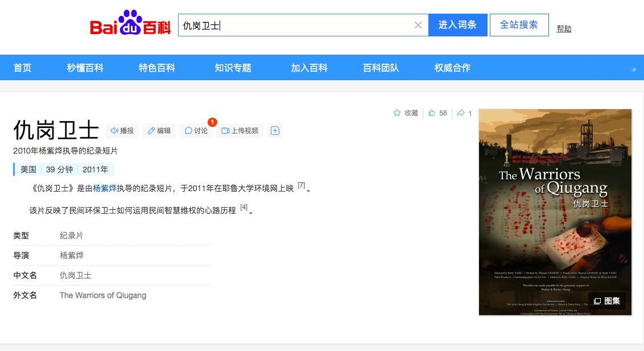The width and height of the screenshot is (644, 351).
Task: Open the 秒懂百科 nav item
Action: point(85,68)
